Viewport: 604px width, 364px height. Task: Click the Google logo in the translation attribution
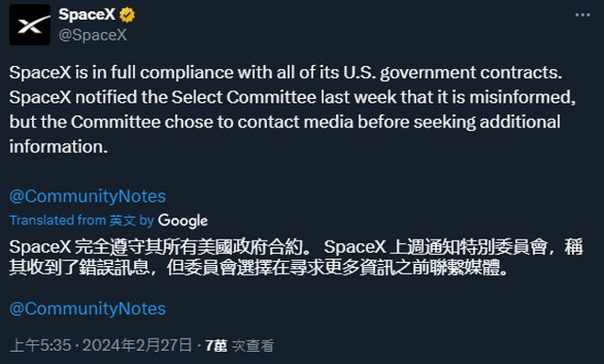pyautogui.click(x=183, y=221)
